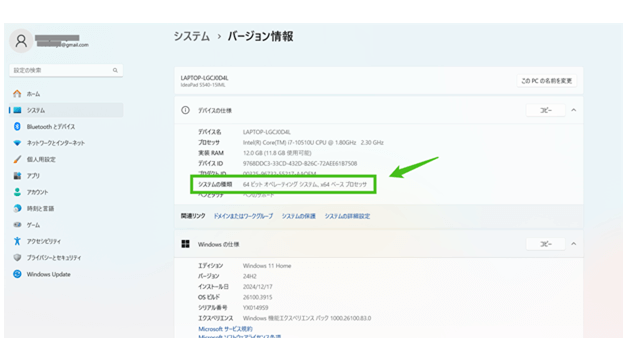Click the network Wi-Fi icon in sidebar

[x=17, y=143]
